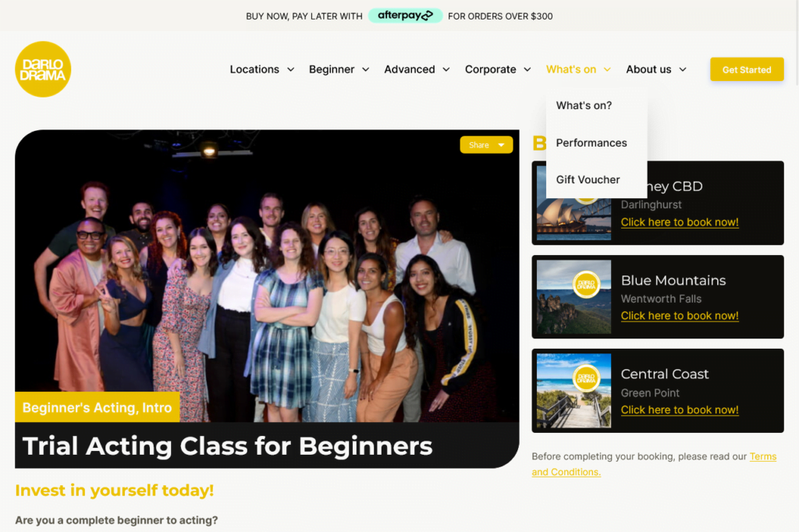The height and width of the screenshot is (532, 799).
Task: Expand the Advanced dropdown chevron
Action: pos(446,69)
